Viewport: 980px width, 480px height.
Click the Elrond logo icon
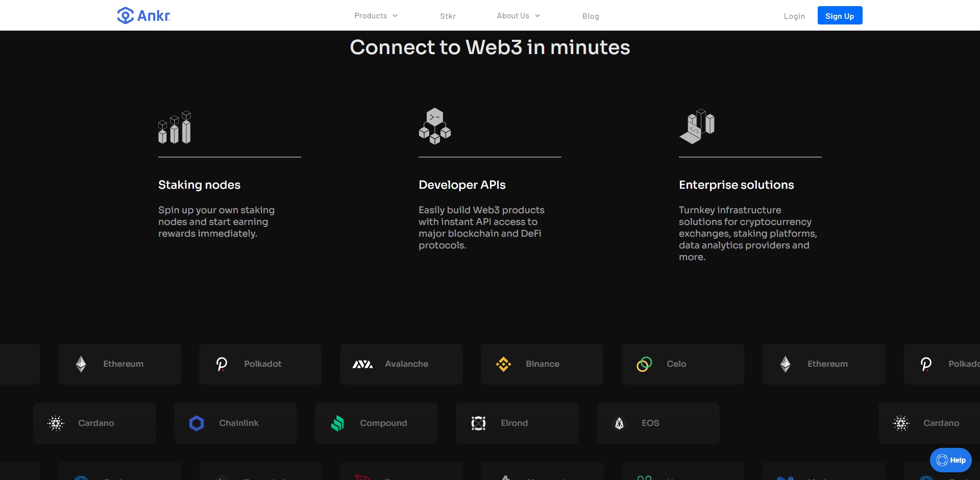point(478,423)
